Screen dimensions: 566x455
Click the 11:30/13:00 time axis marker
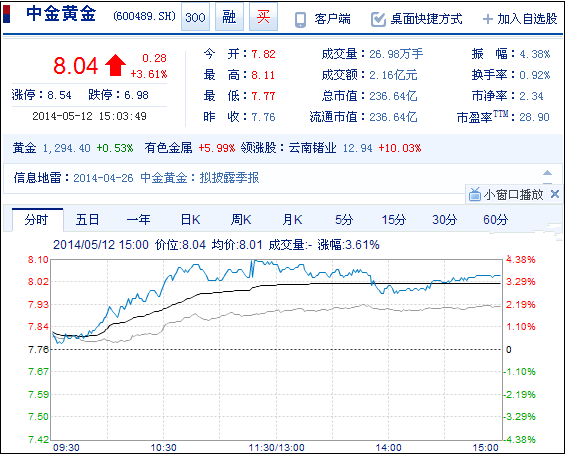click(277, 448)
